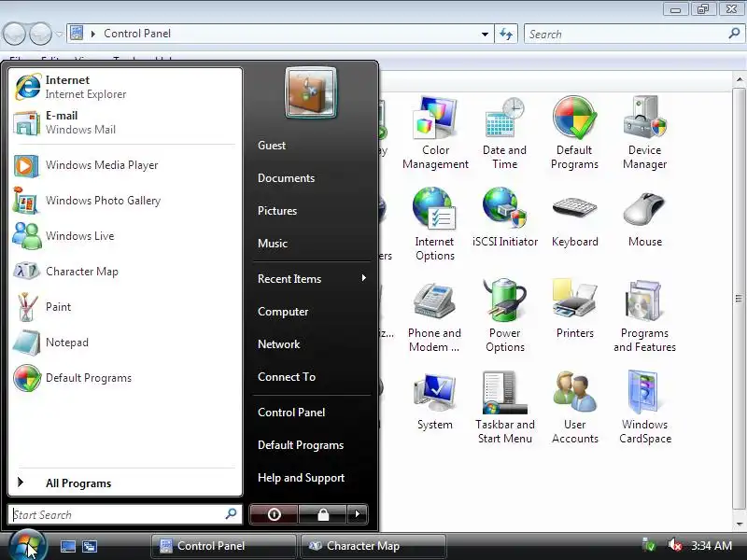747x560 pixels.
Task: Click the Forward navigation button
Action: [40, 34]
